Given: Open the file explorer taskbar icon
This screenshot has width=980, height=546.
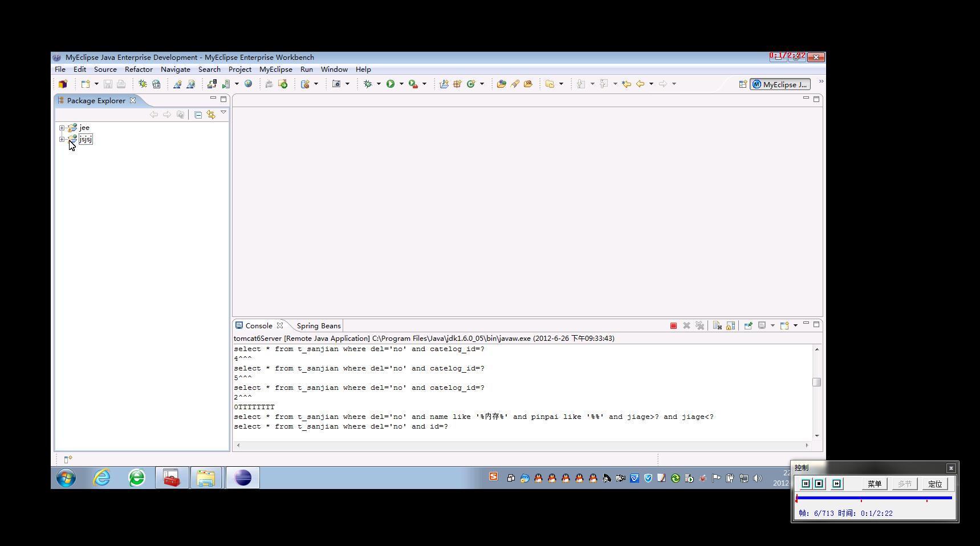Looking at the screenshot, I should click(x=206, y=478).
